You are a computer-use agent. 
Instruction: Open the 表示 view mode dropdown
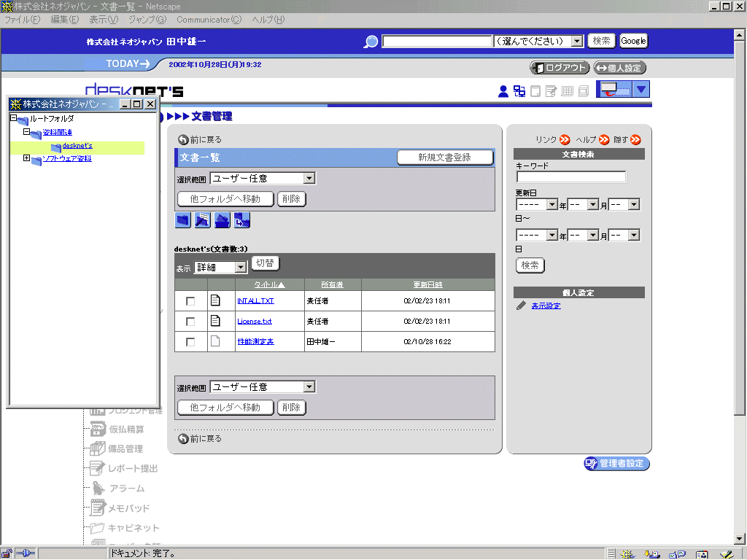[x=221, y=268]
